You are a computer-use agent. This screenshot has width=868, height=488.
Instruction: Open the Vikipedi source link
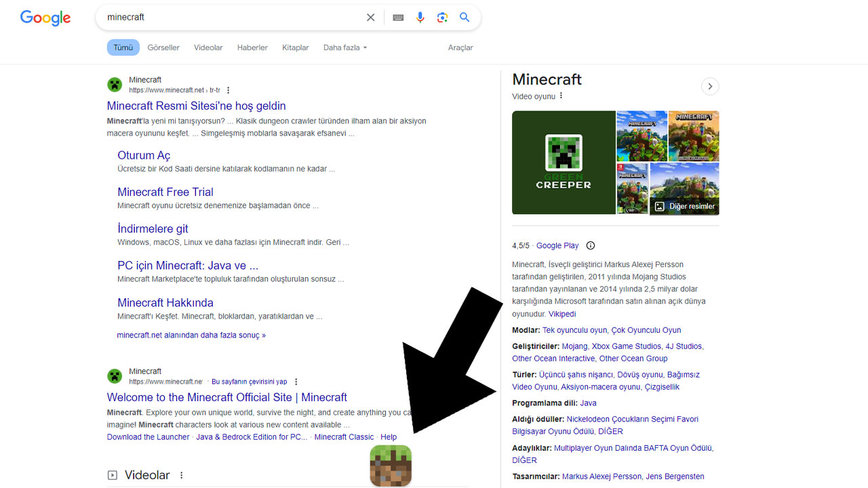pyautogui.click(x=562, y=314)
